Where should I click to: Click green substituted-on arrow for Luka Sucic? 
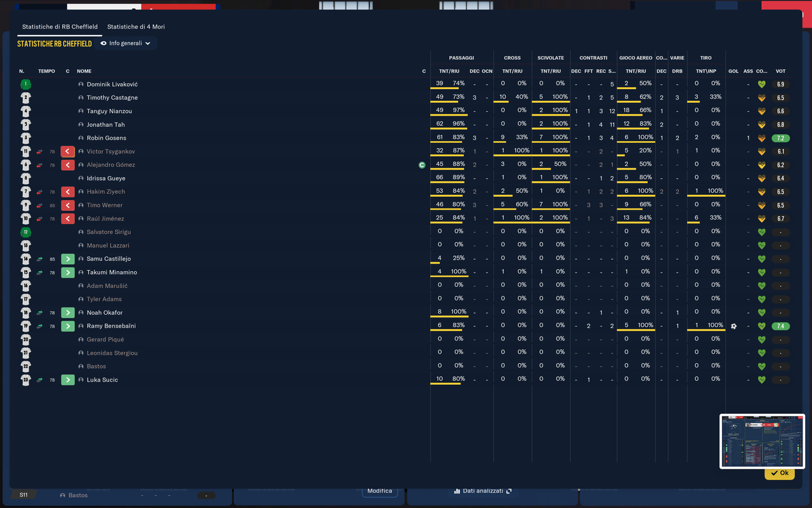[68, 380]
